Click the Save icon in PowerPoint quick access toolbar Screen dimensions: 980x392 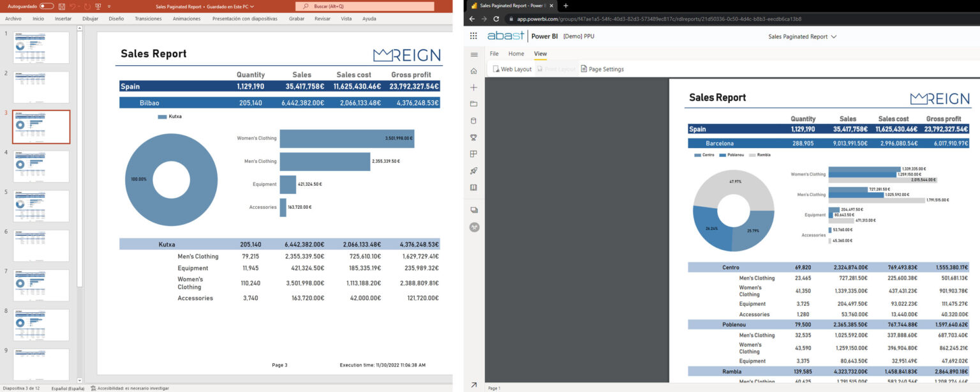[62, 6]
